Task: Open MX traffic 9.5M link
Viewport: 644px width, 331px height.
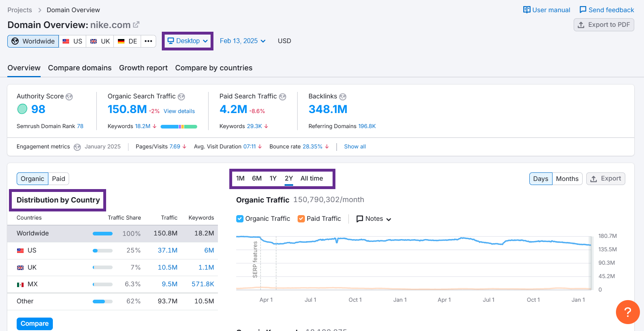Action: point(170,284)
